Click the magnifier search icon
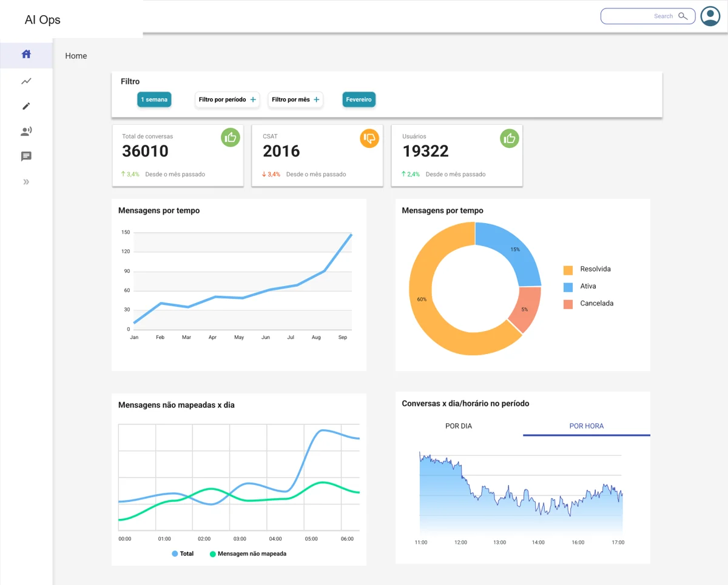Viewport: 728px width, 585px height. click(x=683, y=16)
